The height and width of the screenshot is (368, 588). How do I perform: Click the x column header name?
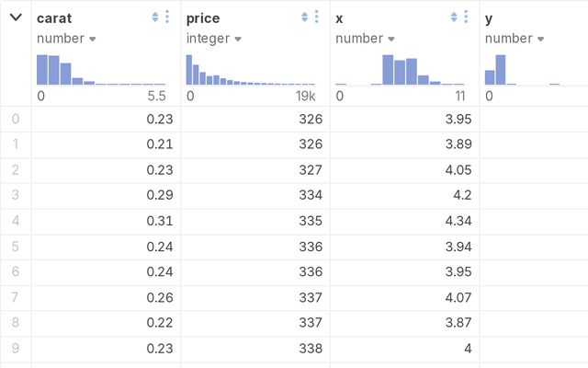[339, 17]
